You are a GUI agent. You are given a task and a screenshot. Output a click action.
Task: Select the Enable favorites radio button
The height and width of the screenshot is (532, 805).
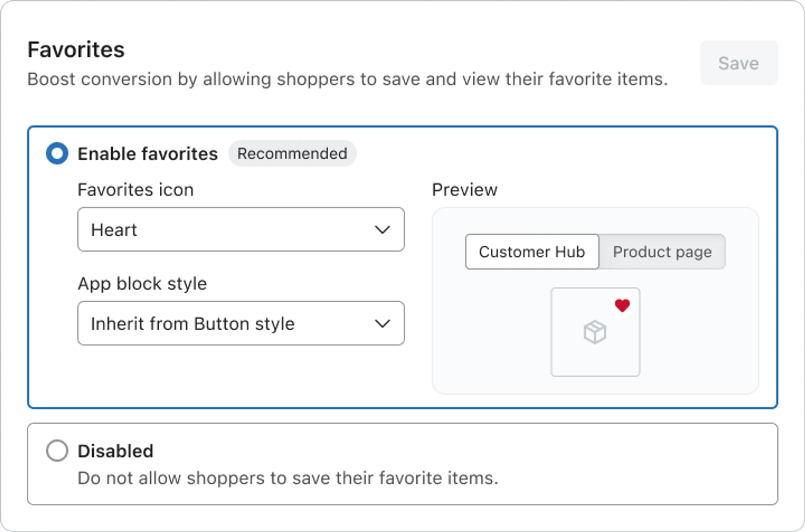tap(57, 153)
